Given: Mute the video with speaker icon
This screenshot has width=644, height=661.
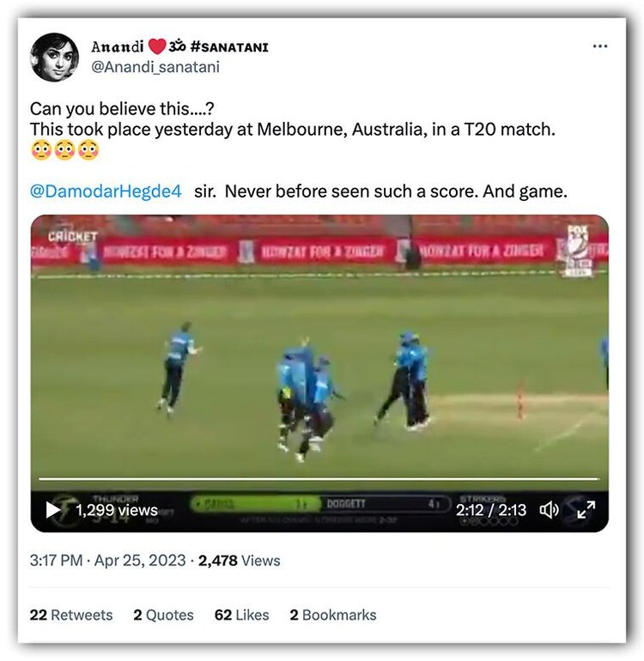Looking at the screenshot, I should coord(549,510).
